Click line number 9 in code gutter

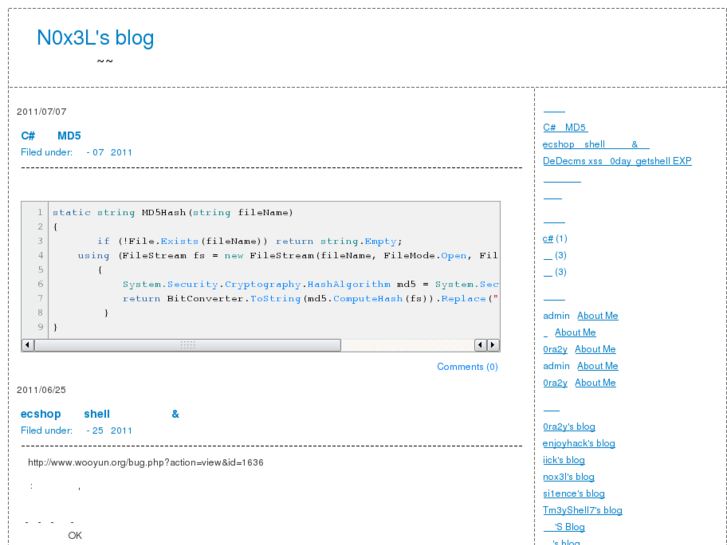40,327
